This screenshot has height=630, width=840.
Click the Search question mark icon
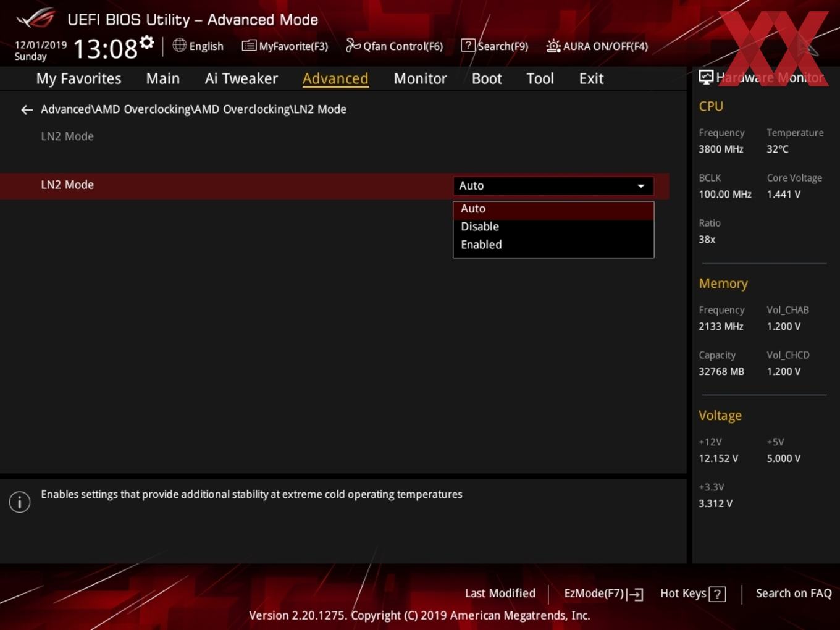coord(468,45)
